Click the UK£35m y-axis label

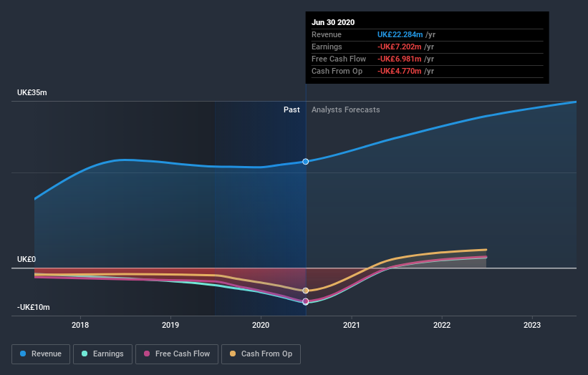[32, 92]
